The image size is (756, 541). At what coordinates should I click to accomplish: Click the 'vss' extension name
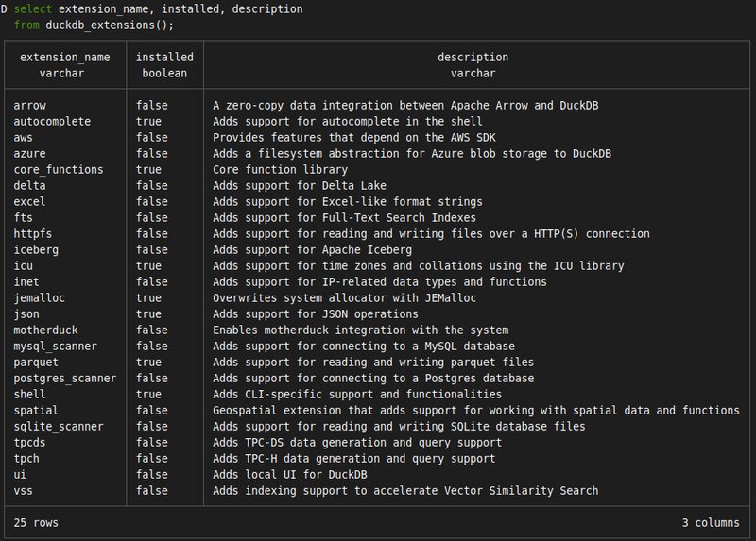pos(23,491)
